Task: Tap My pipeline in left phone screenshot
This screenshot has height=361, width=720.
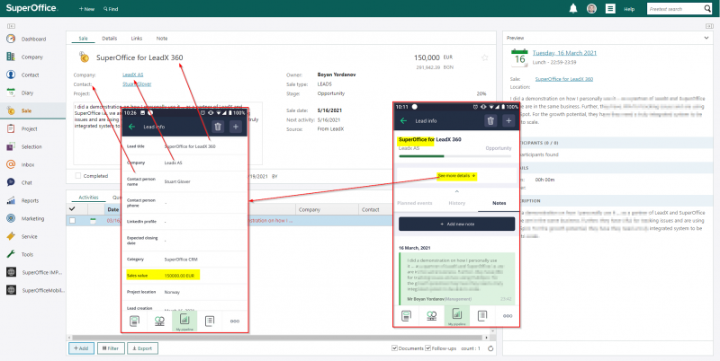Action: click(185, 321)
